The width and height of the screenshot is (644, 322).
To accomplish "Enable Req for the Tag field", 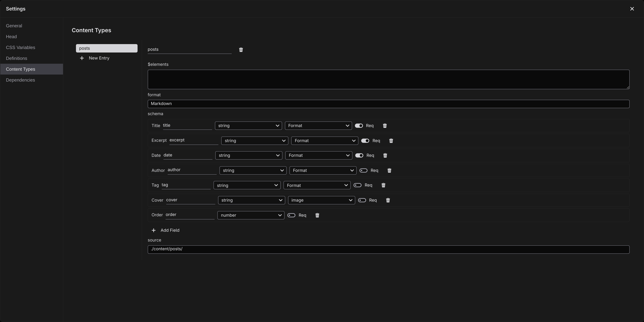I will pos(358,185).
